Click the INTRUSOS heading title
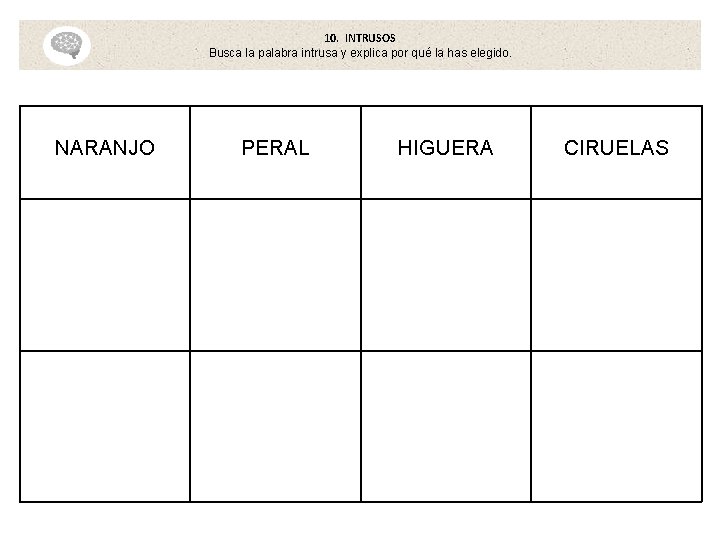Screen dimensions: 720x540 370,38
